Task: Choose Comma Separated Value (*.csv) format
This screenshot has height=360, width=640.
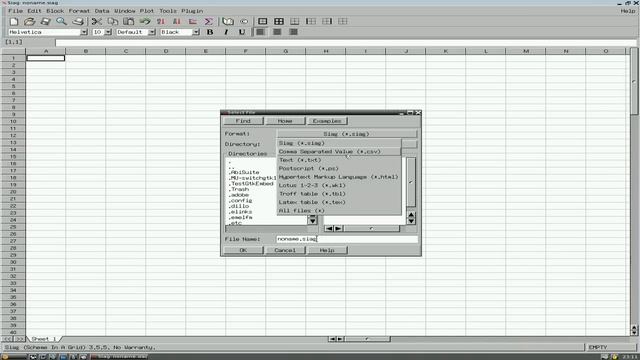Action: tap(339, 151)
